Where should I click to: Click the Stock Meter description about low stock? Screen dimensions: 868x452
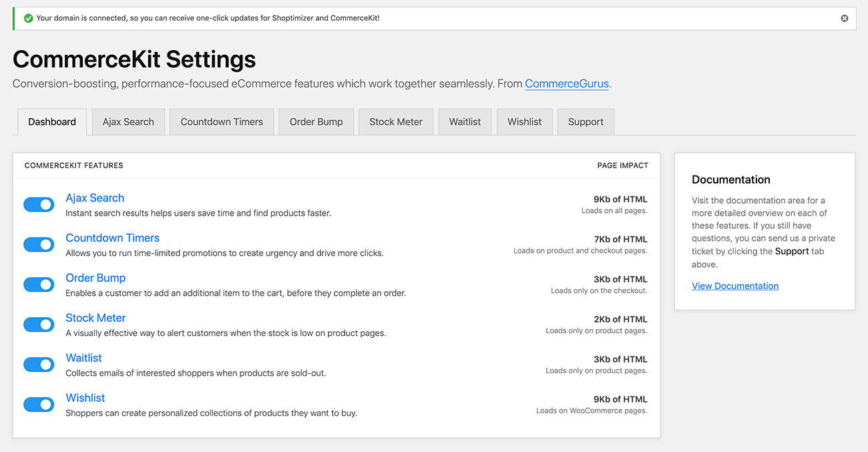tap(226, 333)
